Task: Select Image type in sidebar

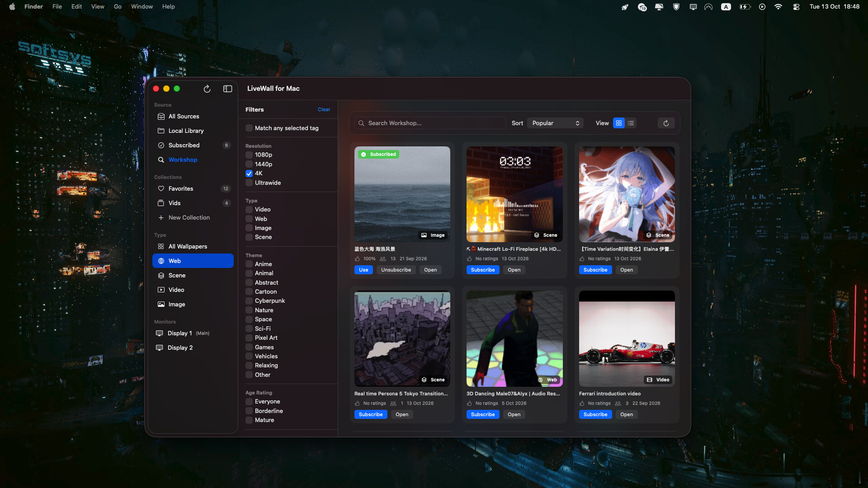Action: tap(193, 304)
